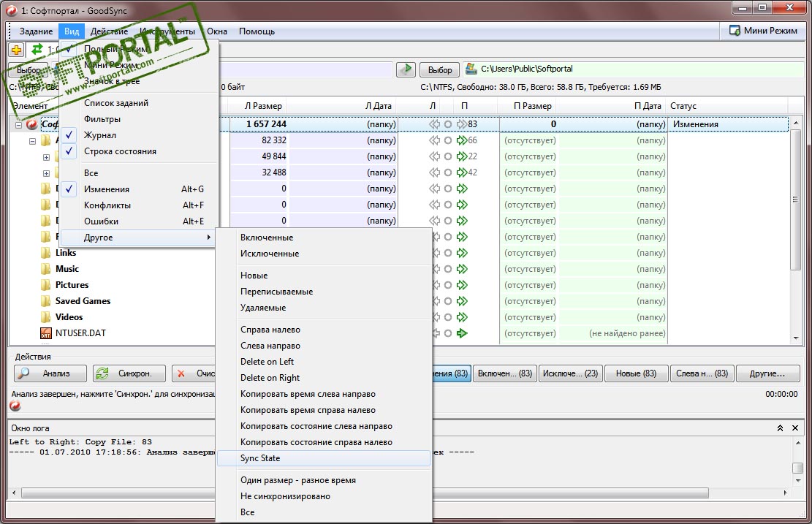Viewport: 812px width, 524px height.
Task: Click the do-nothing circle in the Music row
Action: pyautogui.click(x=448, y=269)
